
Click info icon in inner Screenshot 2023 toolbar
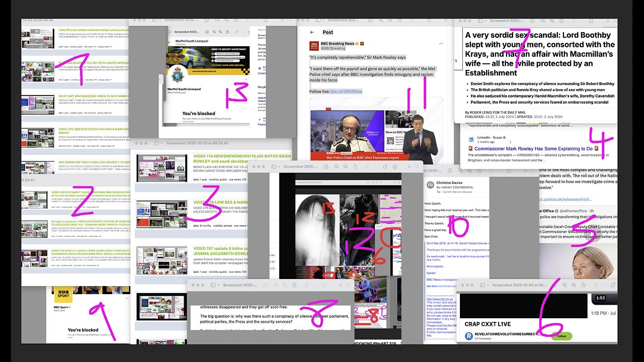coord(207,32)
